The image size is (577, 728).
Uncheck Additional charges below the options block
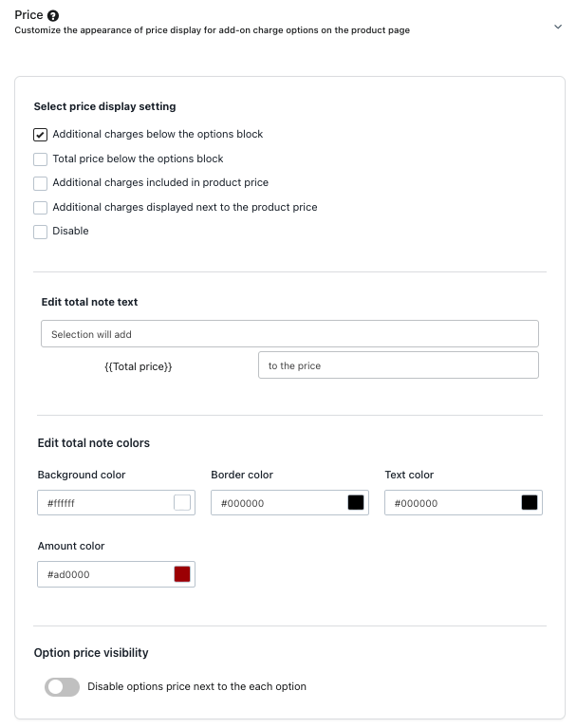point(41,135)
